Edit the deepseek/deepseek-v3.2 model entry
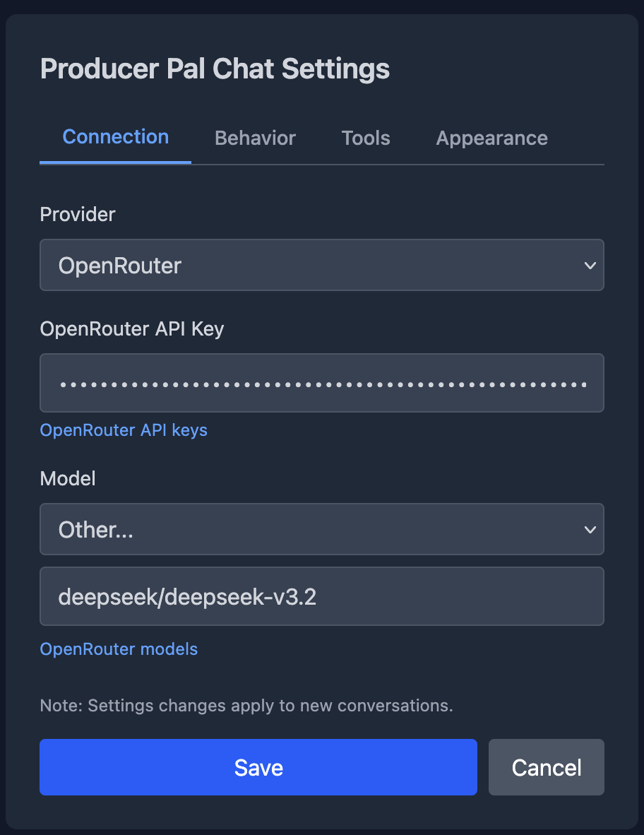This screenshot has height=835, width=644. coord(322,596)
